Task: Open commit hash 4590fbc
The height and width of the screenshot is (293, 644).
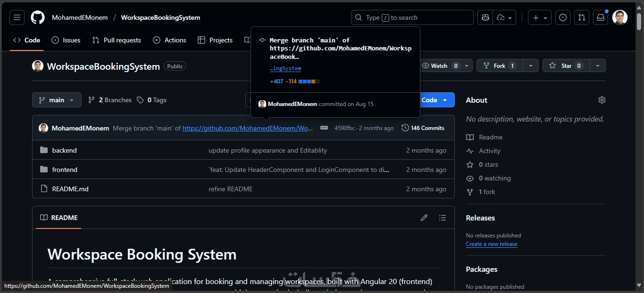Action: pyautogui.click(x=344, y=128)
